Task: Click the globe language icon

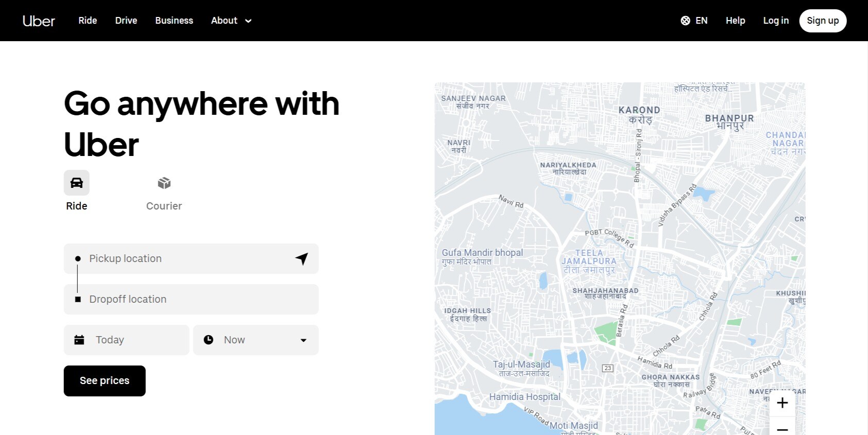Action: coord(685,21)
